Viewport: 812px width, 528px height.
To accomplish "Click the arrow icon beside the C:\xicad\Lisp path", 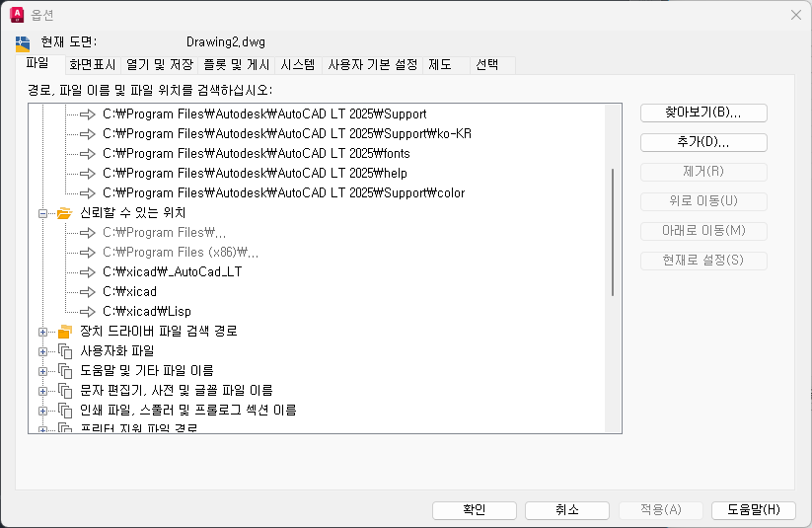I will coord(88,312).
